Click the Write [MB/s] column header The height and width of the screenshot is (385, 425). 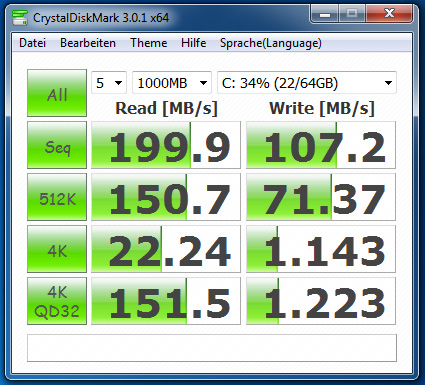click(322, 108)
